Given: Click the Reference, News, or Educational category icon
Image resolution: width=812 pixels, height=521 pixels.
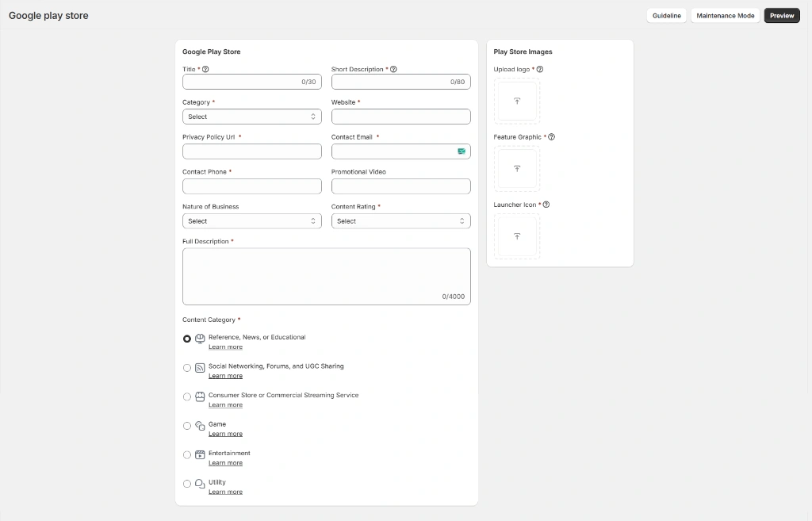Looking at the screenshot, I should point(200,339).
